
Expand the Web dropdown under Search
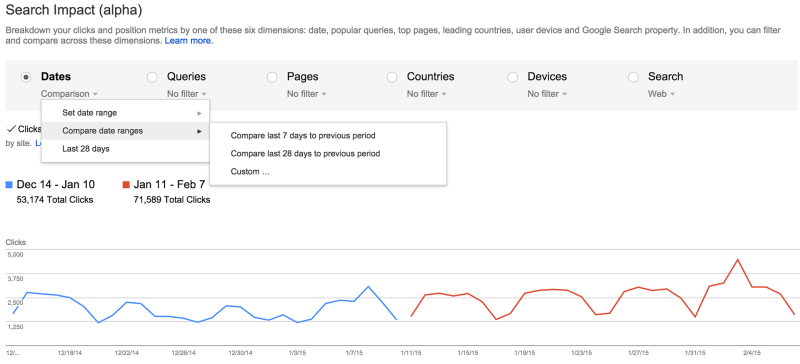(661, 94)
